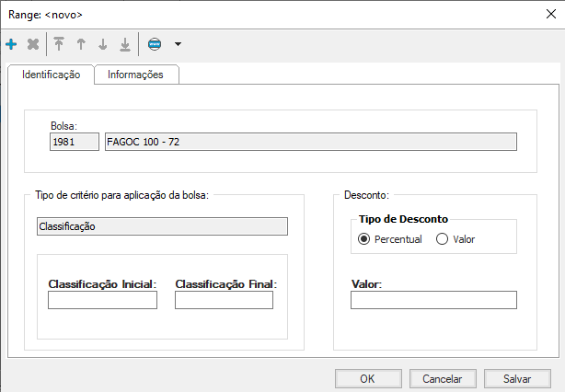Click the Classificação Inicial input field
Screen dimensions: 565x392
pos(102,300)
